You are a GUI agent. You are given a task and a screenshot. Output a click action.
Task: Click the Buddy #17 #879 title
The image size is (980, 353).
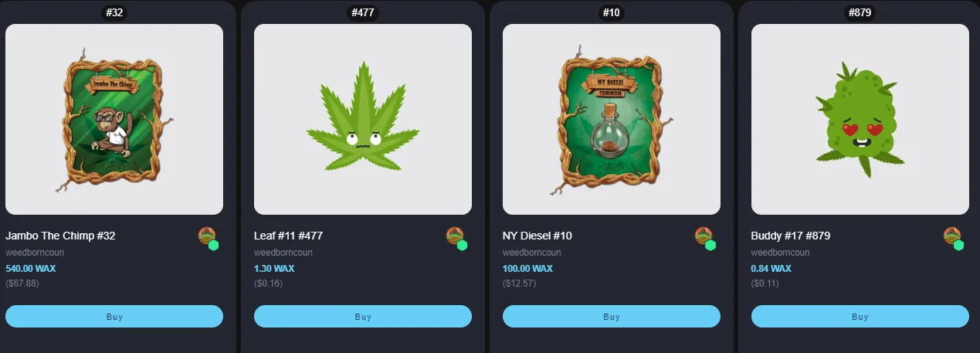[x=791, y=236]
